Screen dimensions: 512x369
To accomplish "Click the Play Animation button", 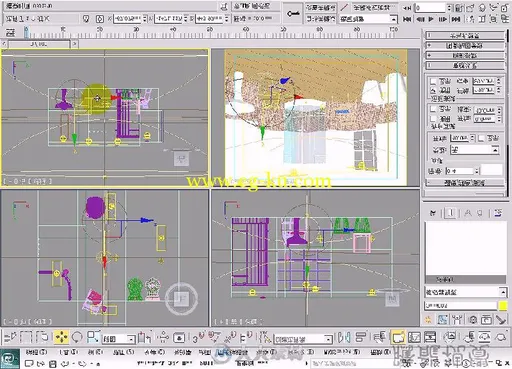I will (431, 19).
